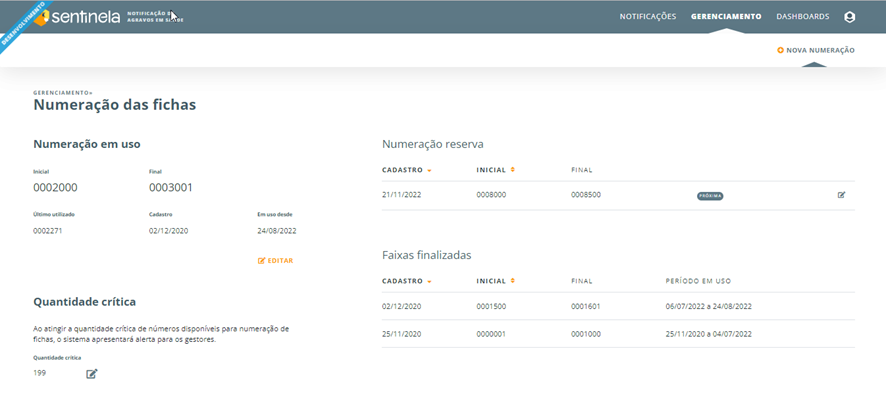Edit the reserve numbering 0008000 row
This screenshot has height=399, width=886.
tap(841, 195)
